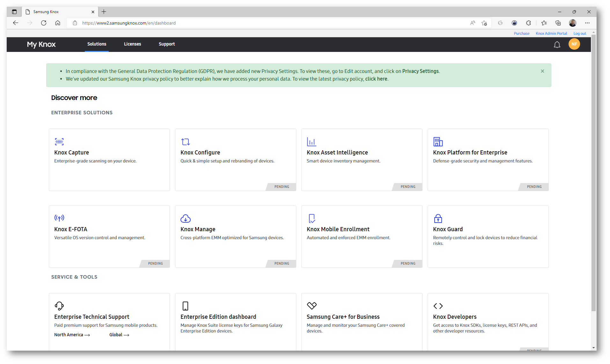Click the Knox Guard lock icon
Viewport: 610px width, 364px height.
(x=438, y=218)
